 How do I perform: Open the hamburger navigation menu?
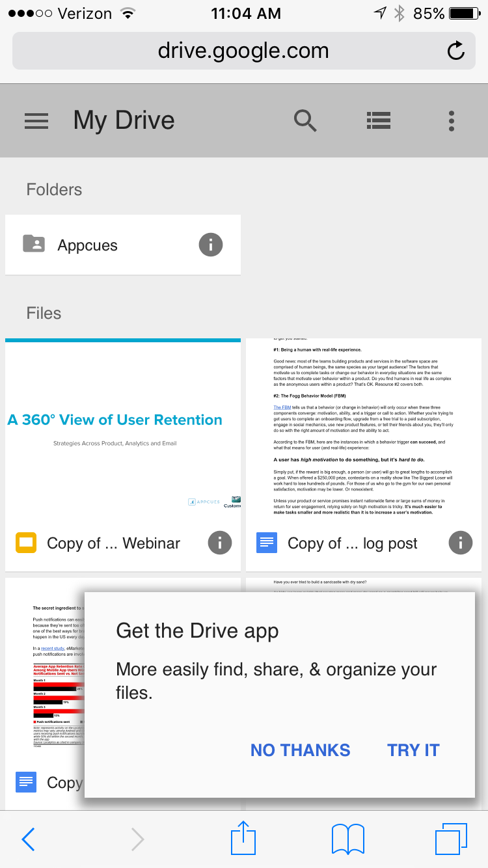point(36,121)
